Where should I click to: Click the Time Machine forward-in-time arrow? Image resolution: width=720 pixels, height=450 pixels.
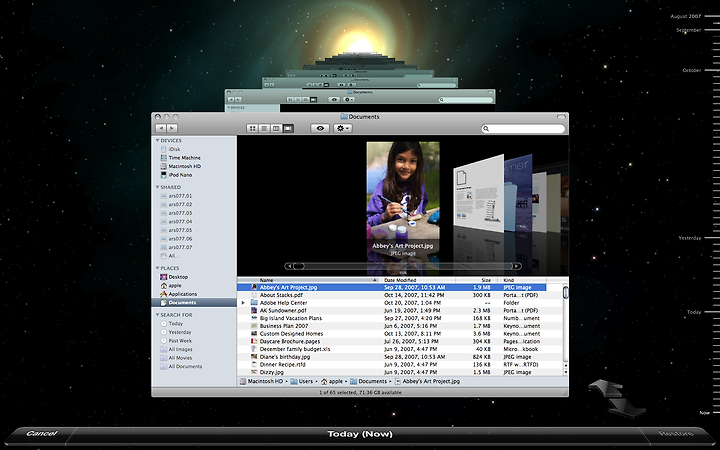[626, 407]
